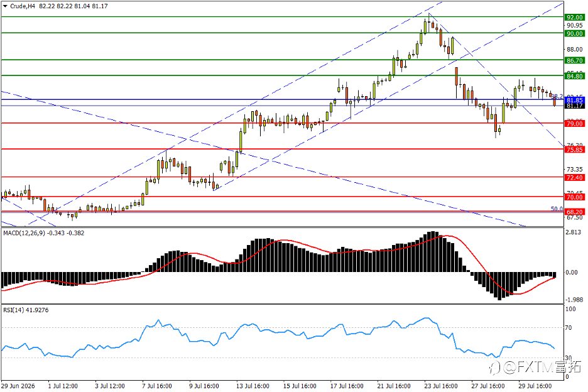Click the 21 Jul 16:00 time label

(394, 386)
